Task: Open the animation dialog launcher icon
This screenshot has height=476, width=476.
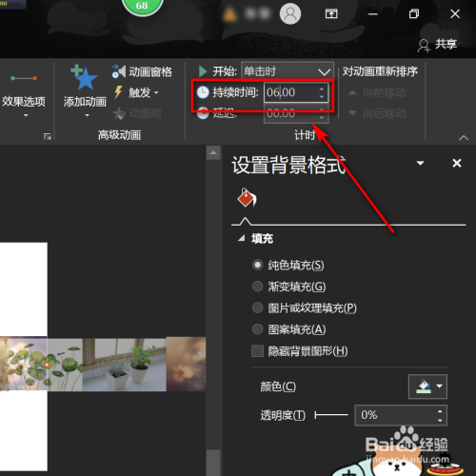Action: click(48, 136)
